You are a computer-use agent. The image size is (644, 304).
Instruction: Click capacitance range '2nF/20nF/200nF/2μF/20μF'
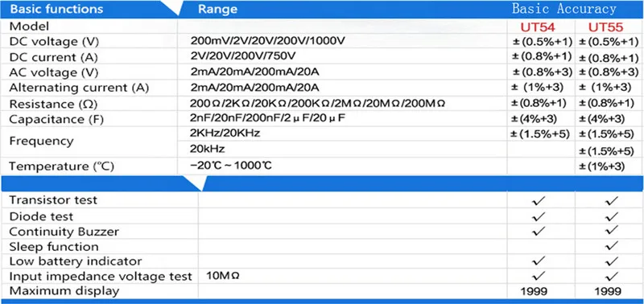pos(268,118)
